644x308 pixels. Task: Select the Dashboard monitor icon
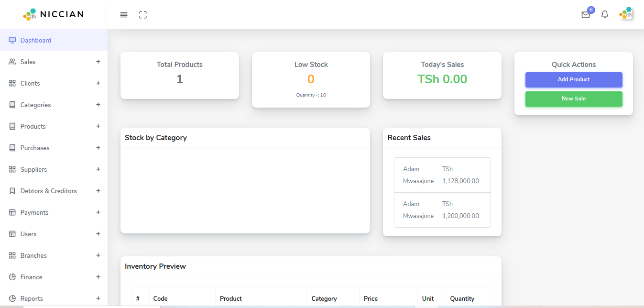pos(12,40)
